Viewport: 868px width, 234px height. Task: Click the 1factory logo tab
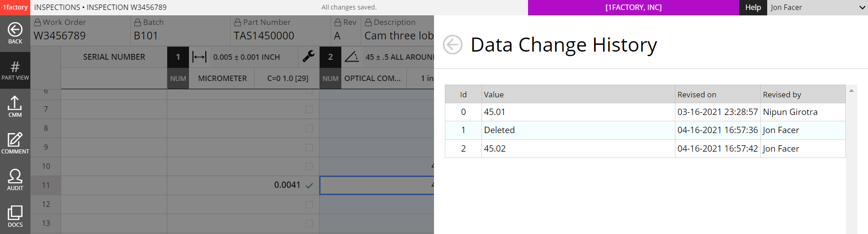(15, 7)
